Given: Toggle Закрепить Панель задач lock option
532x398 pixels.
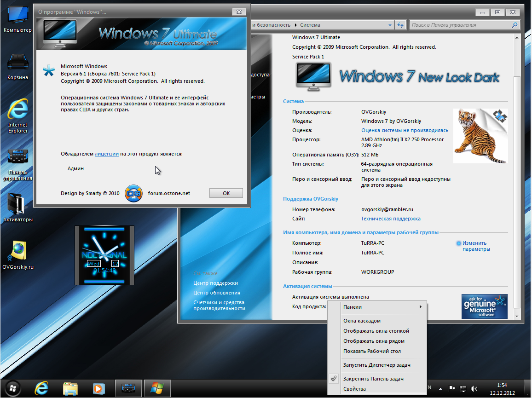Looking at the screenshot, I should click(373, 379).
